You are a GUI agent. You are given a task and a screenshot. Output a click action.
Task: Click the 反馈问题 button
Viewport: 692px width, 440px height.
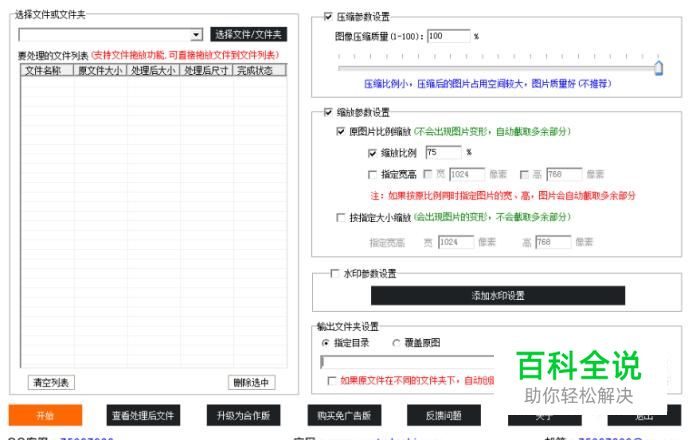click(x=444, y=415)
